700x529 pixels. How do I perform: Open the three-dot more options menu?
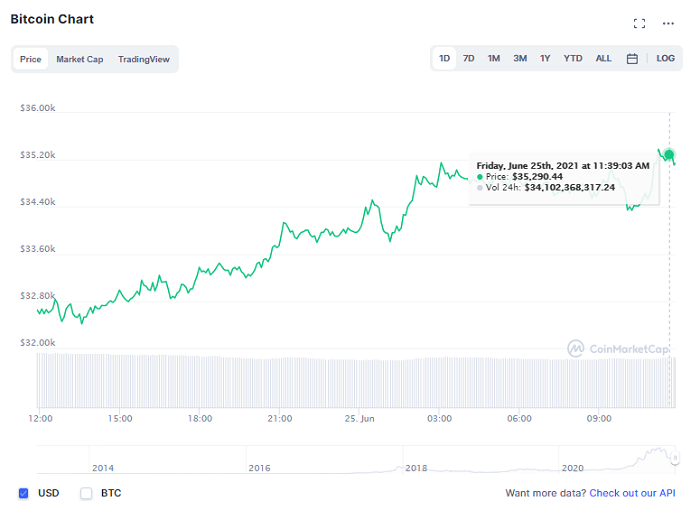coord(668,23)
